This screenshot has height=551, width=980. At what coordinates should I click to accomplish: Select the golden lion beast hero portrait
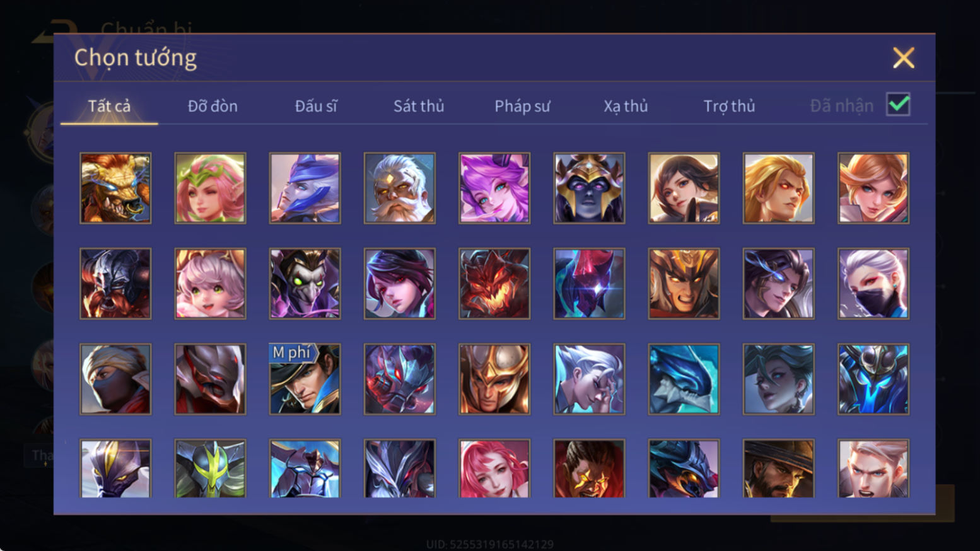[115, 188]
